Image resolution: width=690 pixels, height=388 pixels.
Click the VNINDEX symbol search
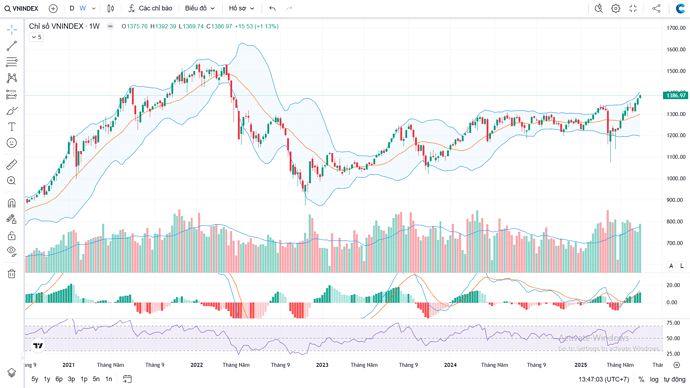pyautogui.click(x=22, y=8)
